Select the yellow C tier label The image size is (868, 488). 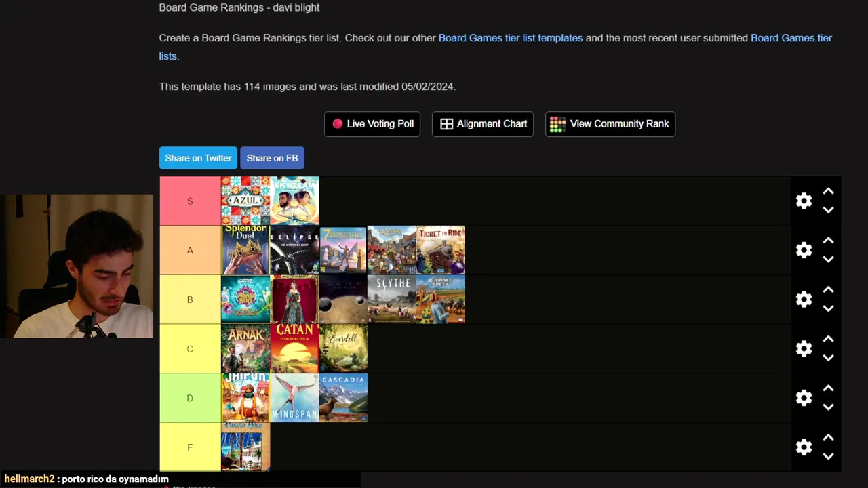click(190, 348)
